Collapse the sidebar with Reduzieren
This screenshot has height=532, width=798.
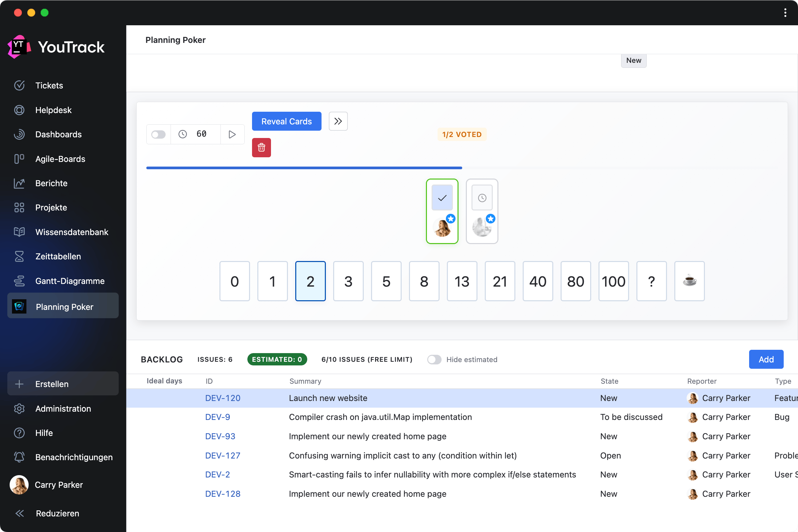pos(57,513)
